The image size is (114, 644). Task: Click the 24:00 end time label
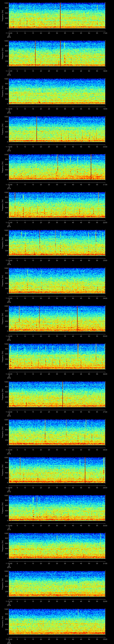(x=105, y=298)
